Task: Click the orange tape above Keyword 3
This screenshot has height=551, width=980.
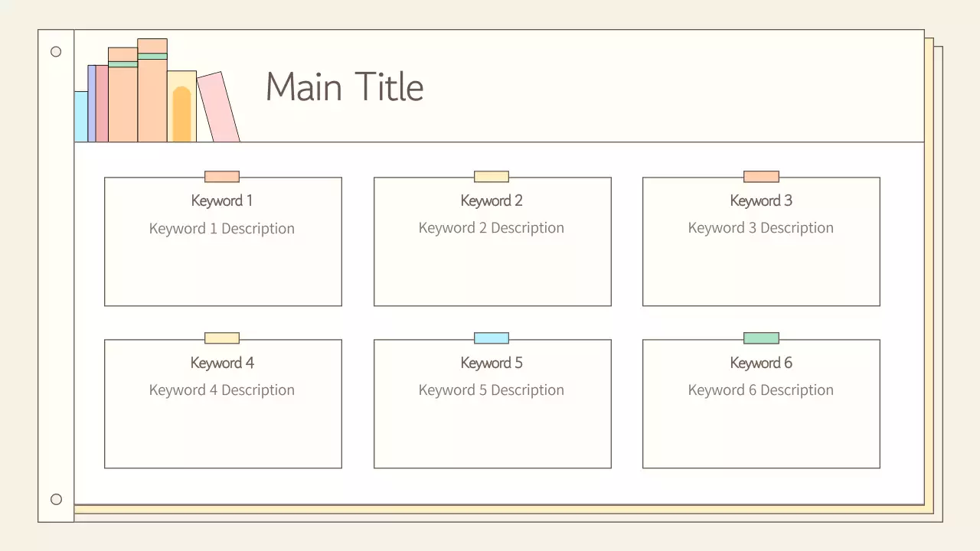Action: coord(761,177)
